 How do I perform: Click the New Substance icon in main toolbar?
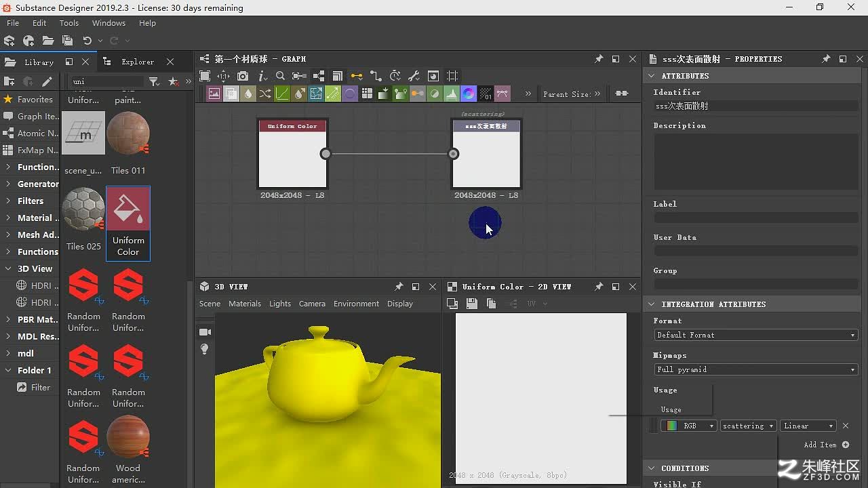tap(9, 41)
